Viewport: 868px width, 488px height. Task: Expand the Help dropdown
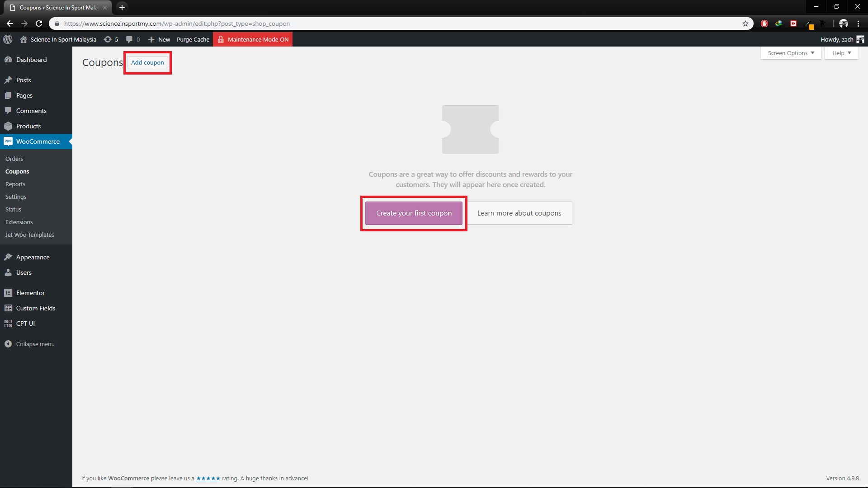[841, 53]
